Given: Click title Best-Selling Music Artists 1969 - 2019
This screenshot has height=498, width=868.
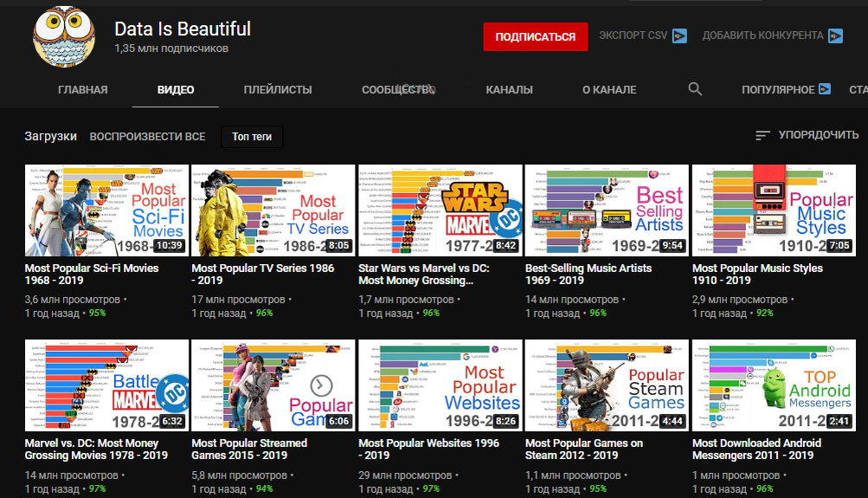Looking at the screenshot, I should (x=588, y=275).
